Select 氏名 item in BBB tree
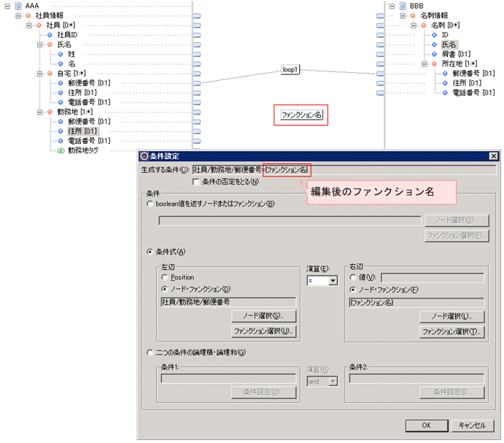Viewport: 504px width, 443px height. [x=449, y=45]
